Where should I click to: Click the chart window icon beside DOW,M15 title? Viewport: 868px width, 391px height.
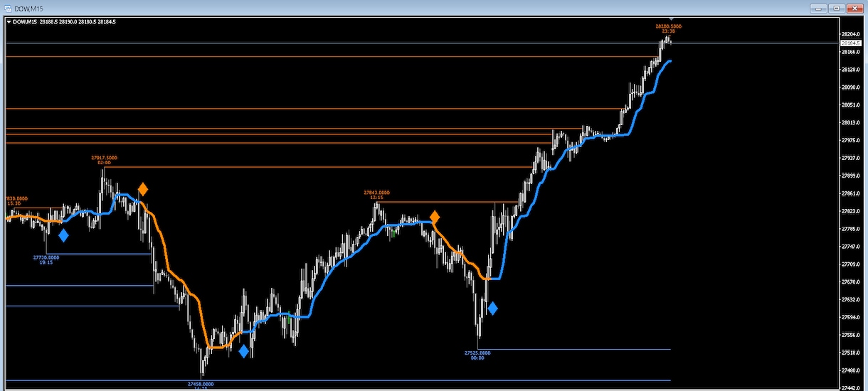point(7,8)
